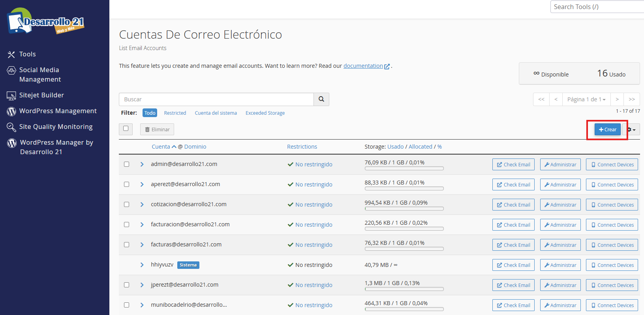Image resolution: width=644 pixels, height=315 pixels.
Task: Open the Página 1 de 1 dropdown
Action: [x=586, y=99]
